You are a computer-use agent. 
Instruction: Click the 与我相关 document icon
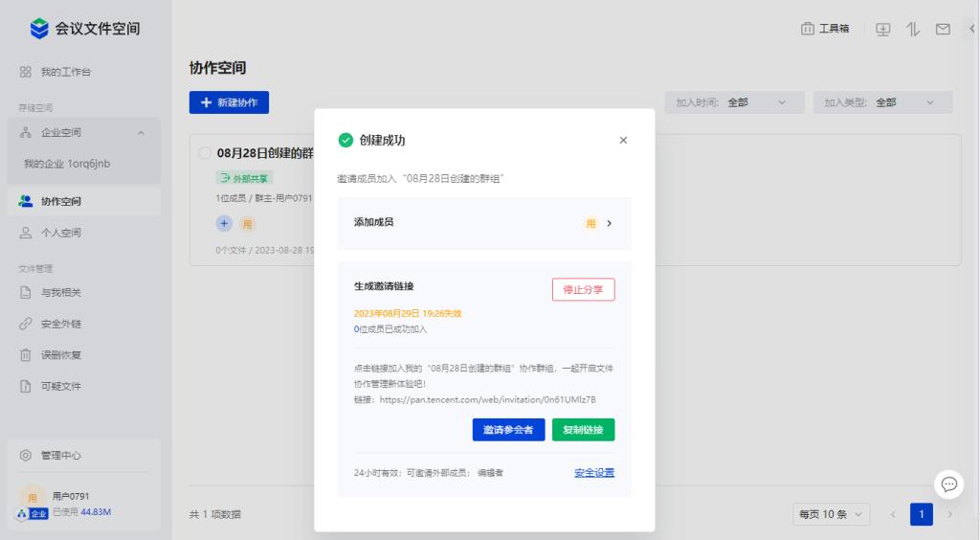26,293
